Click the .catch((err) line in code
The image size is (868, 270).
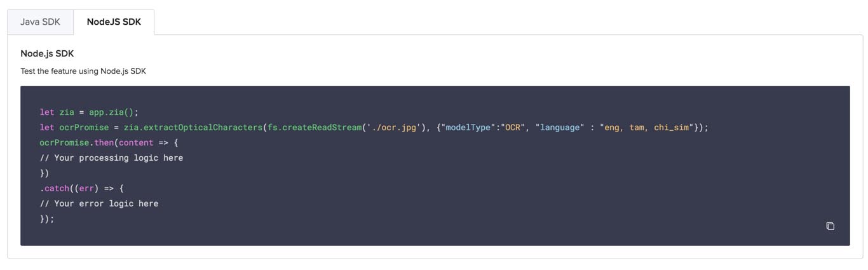[x=81, y=189]
